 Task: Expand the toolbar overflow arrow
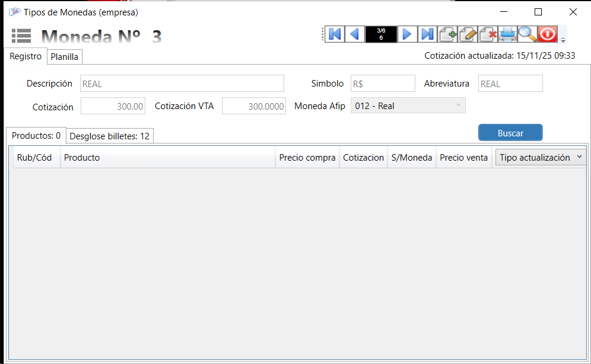[563, 40]
